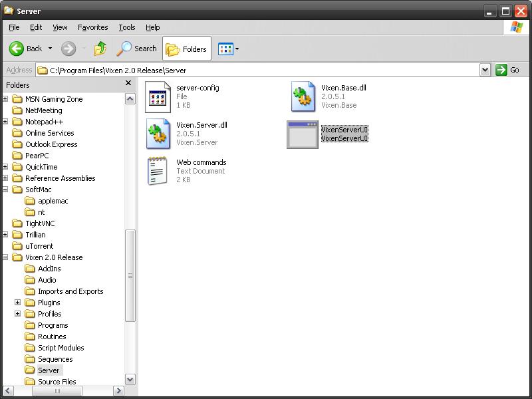This screenshot has height=399, width=532.
Task: Expand the Trillian tree node
Action: click(5, 235)
